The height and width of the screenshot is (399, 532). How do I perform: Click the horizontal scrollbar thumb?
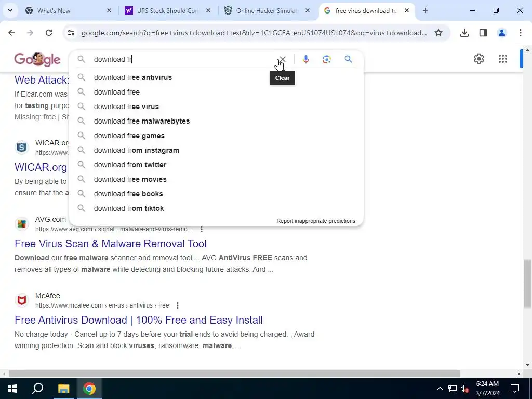pos(234,374)
